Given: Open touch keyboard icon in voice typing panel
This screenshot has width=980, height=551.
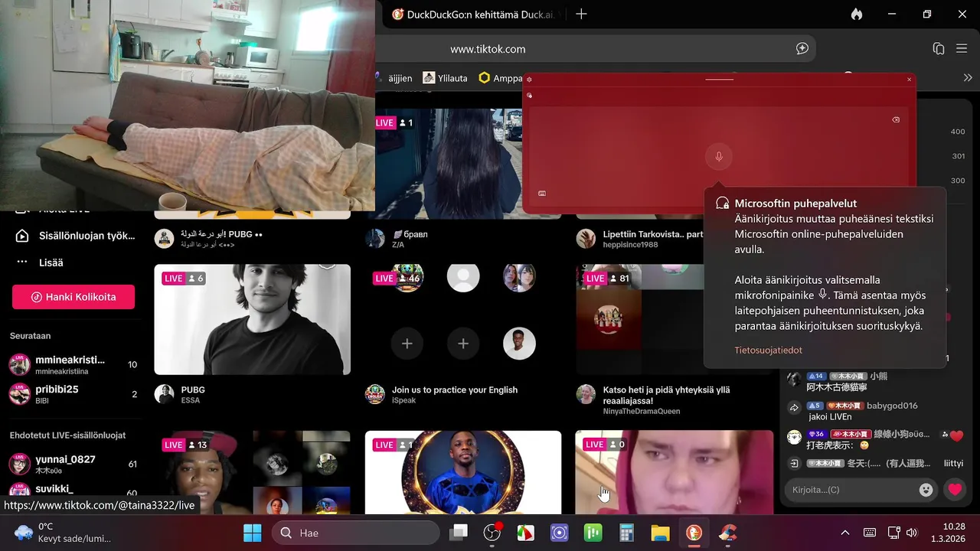Looking at the screenshot, I should pyautogui.click(x=542, y=194).
